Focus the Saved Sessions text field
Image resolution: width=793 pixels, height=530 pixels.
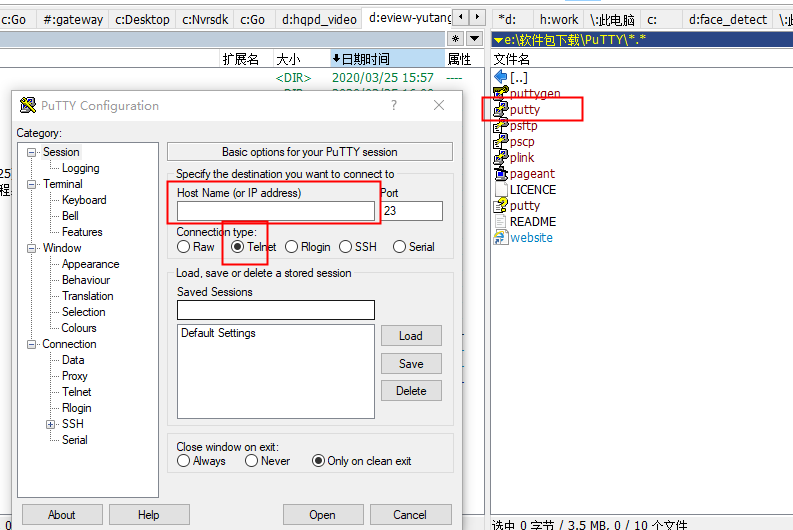pos(276,310)
